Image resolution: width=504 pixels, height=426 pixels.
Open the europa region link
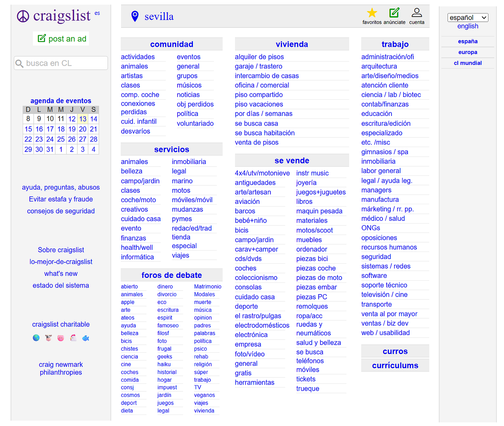[468, 52]
